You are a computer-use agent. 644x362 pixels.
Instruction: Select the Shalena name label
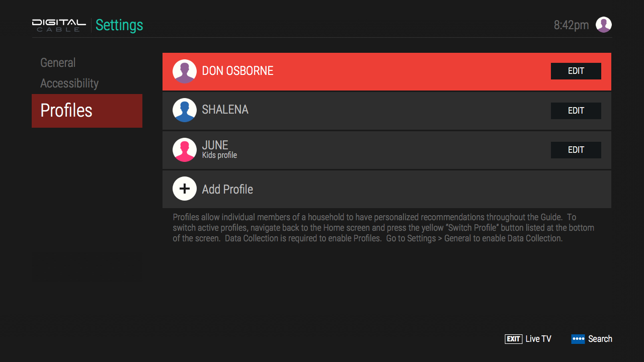point(225,110)
